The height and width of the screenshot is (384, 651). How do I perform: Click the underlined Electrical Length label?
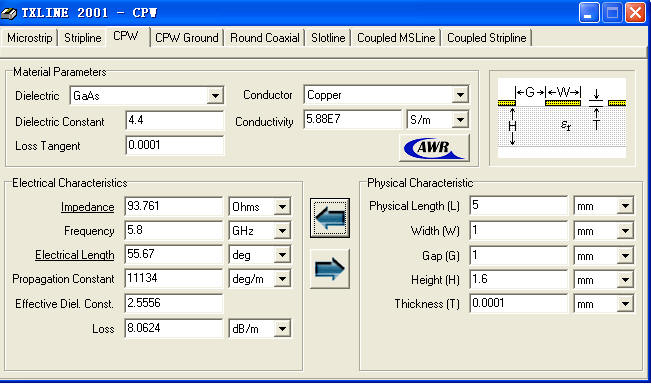tap(75, 255)
